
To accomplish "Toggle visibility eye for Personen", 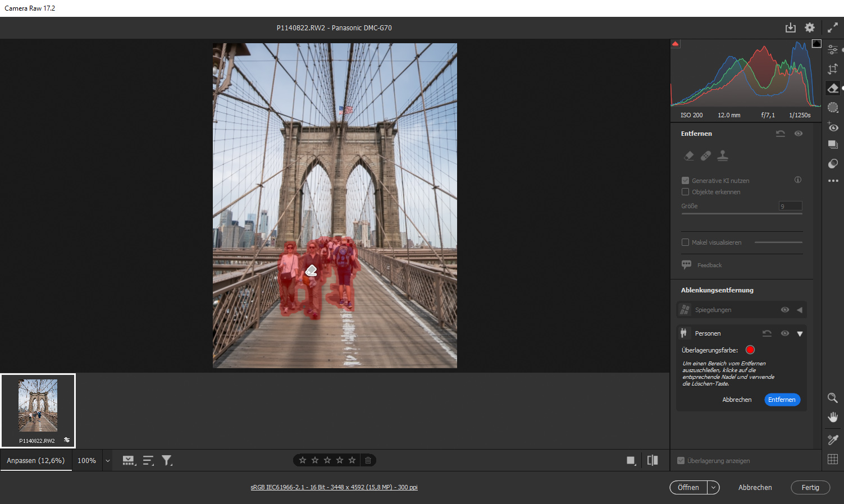I will (x=784, y=333).
